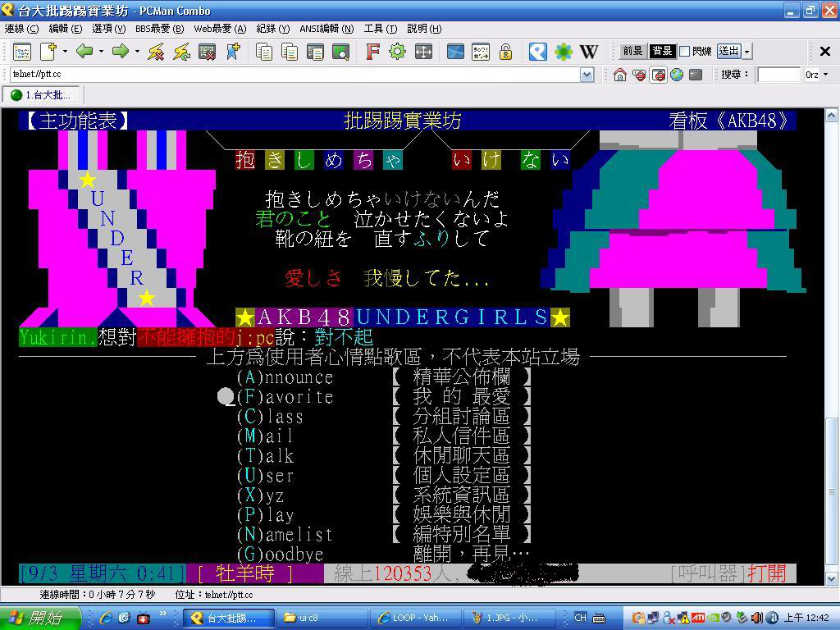
Task: Go forward with the green right arrow
Action: click(x=121, y=52)
